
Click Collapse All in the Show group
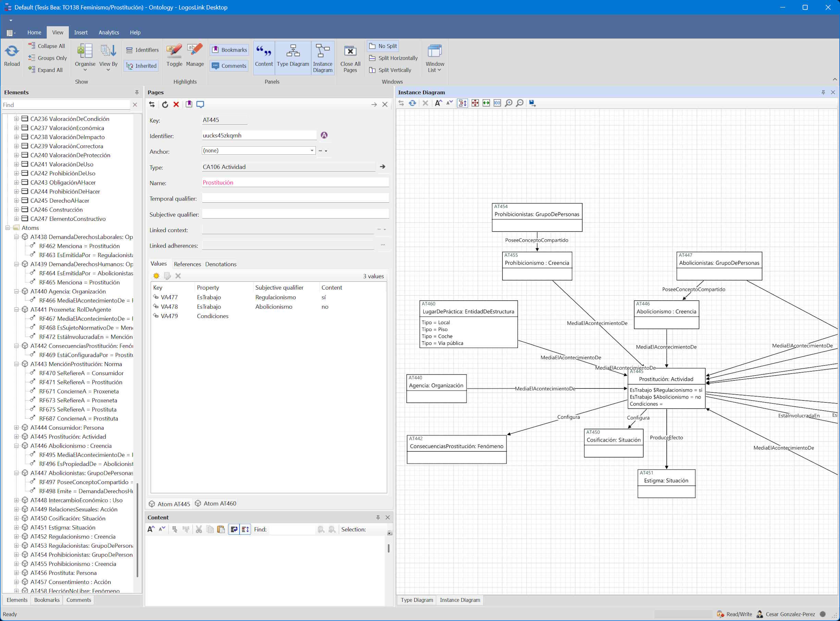[47, 46]
